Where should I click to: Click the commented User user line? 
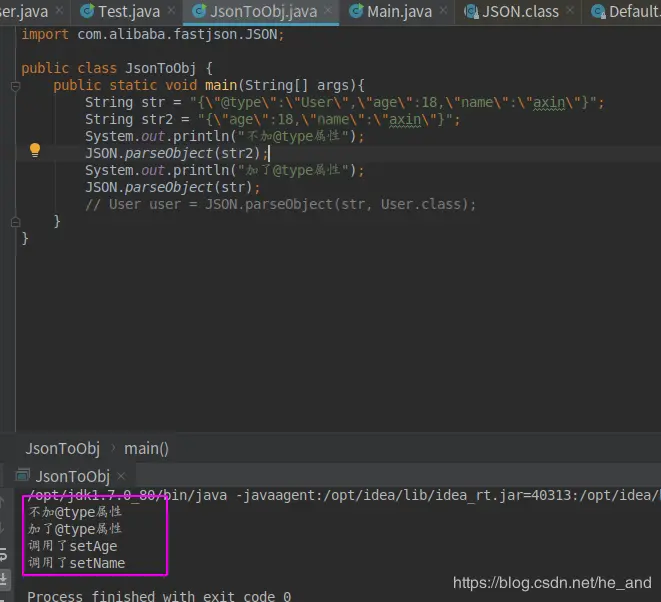(280, 204)
